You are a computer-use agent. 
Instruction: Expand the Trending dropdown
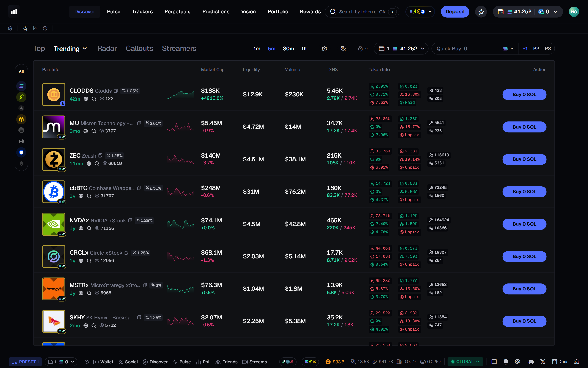tap(70, 49)
